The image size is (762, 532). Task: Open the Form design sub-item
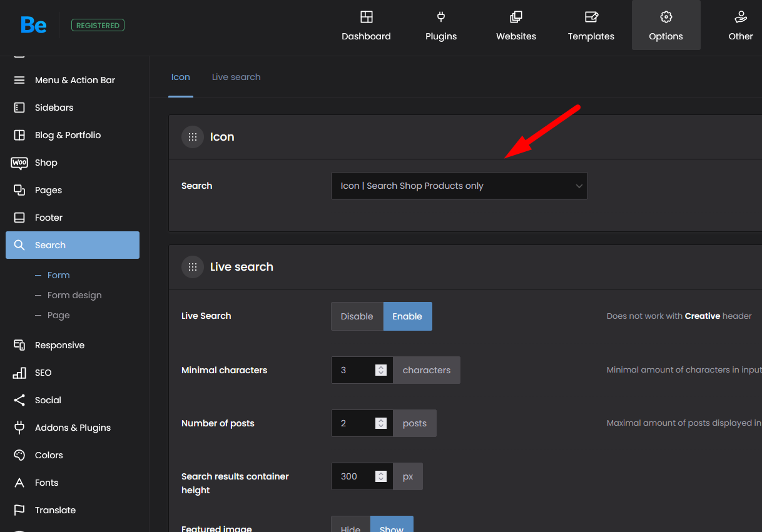coord(74,295)
